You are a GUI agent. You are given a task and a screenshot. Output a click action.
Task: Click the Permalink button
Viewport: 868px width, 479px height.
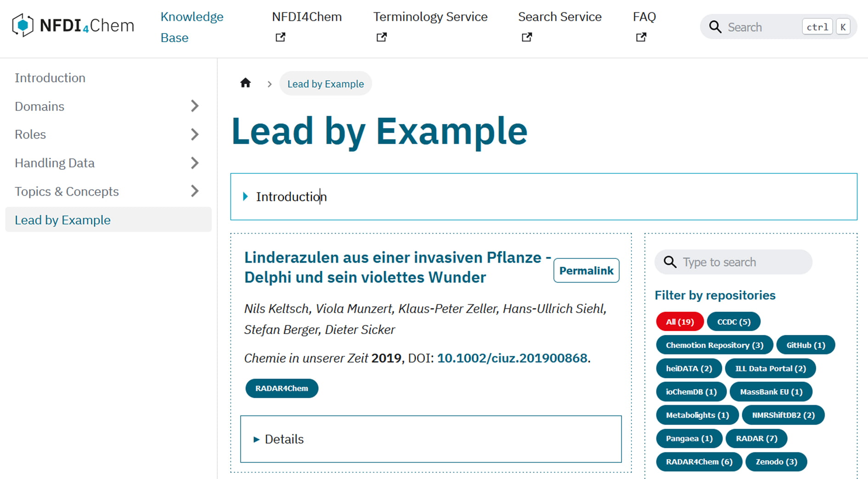pyautogui.click(x=586, y=270)
